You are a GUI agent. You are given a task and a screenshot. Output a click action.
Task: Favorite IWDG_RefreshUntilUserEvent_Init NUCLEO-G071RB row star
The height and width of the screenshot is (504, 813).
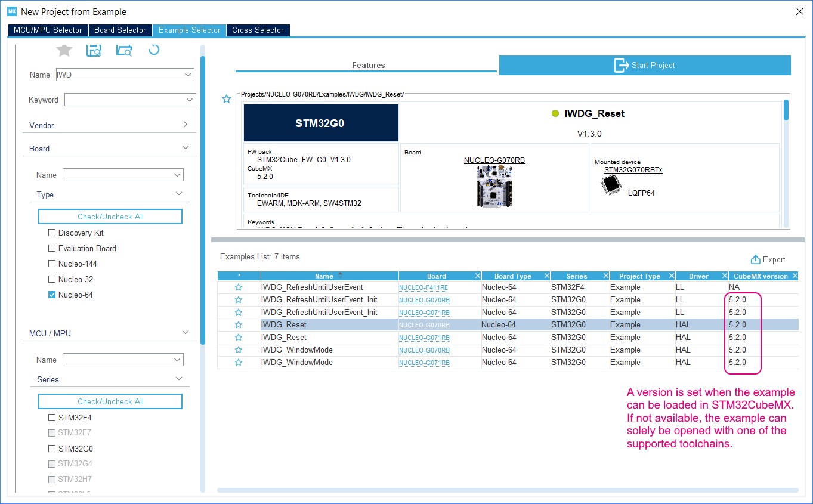[x=239, y=313]
